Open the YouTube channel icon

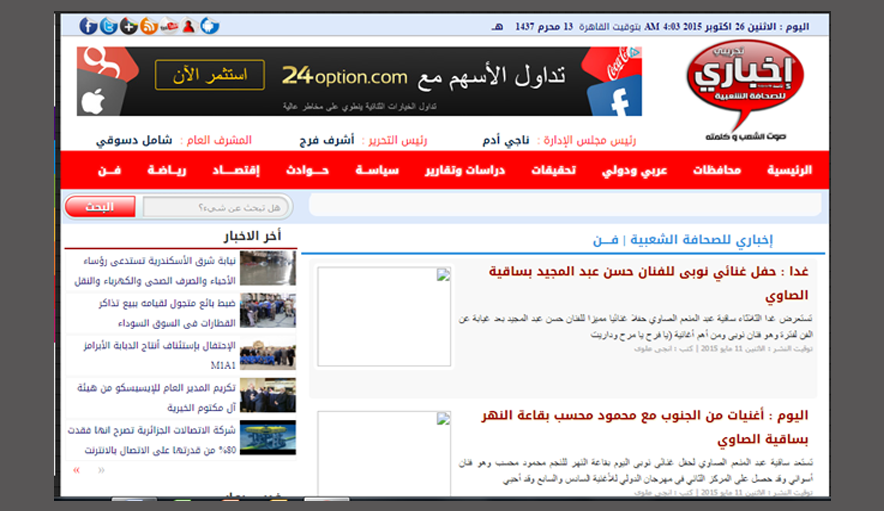[x=169, y=26]
